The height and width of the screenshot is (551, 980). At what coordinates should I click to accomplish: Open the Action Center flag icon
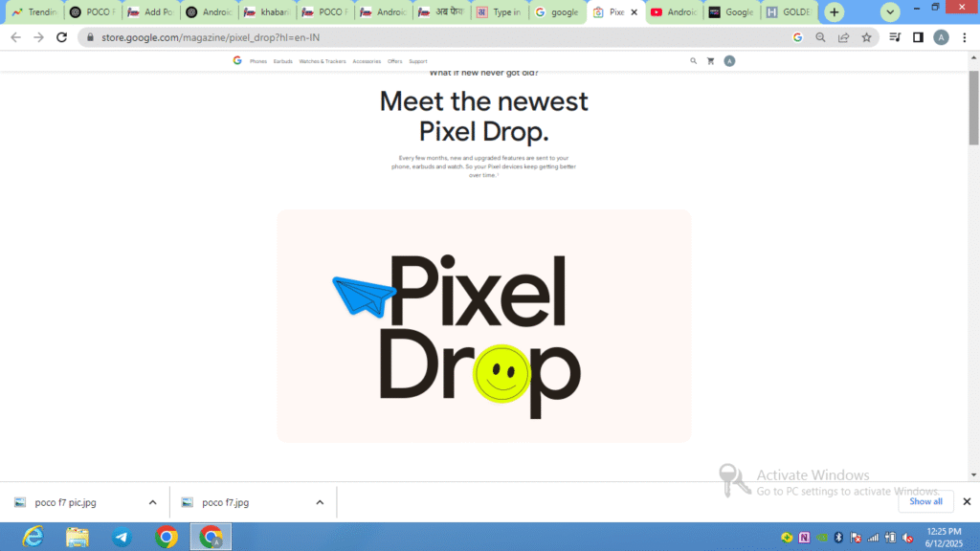[856, 538]
